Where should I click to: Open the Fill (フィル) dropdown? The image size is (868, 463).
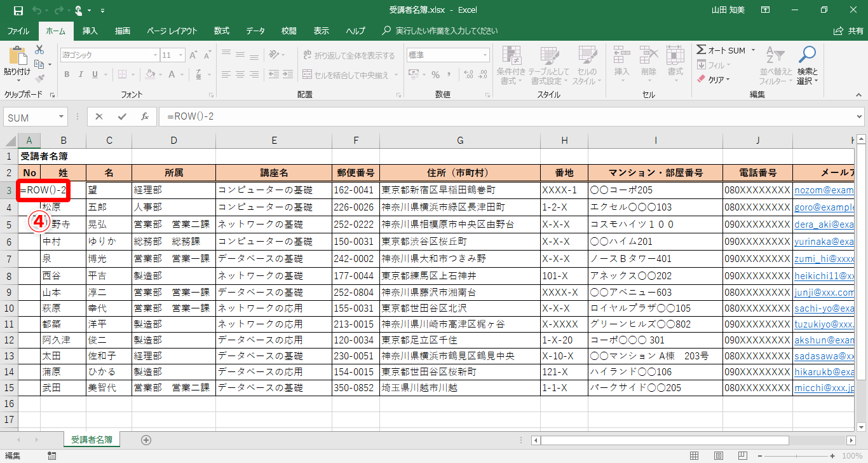[713, 65]
